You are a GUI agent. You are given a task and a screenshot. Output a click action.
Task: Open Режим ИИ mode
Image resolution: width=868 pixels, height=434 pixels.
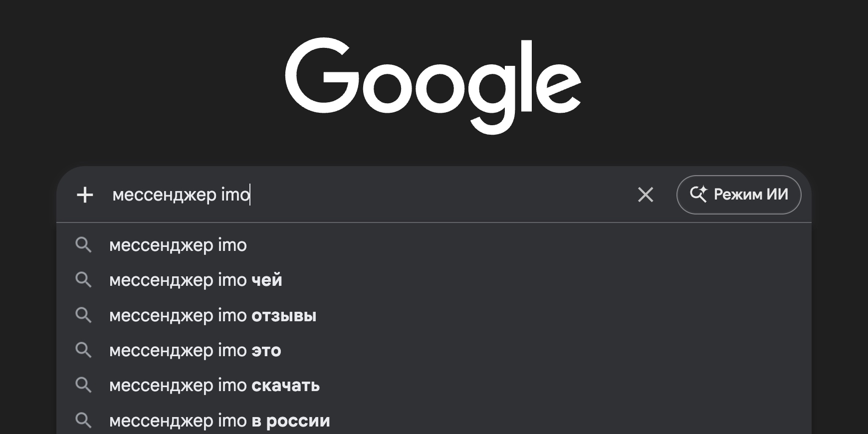click(x=739, y=195)
